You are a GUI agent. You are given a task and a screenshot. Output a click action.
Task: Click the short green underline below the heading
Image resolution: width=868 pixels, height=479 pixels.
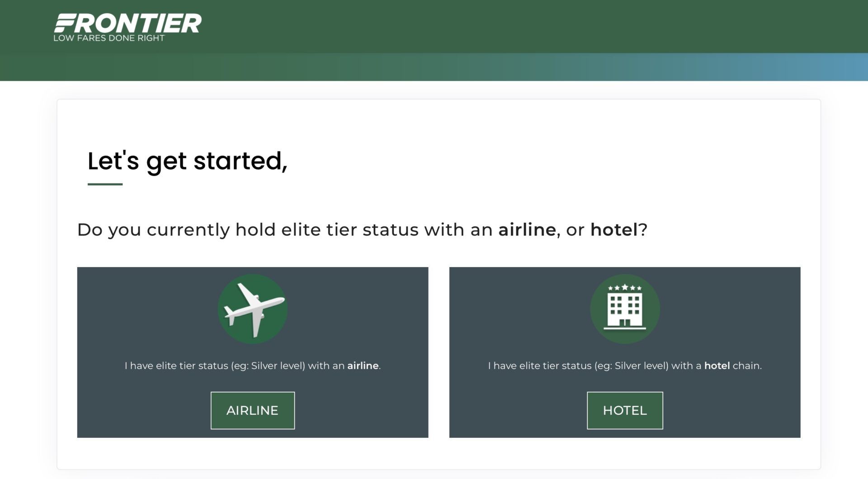point(105,184)
